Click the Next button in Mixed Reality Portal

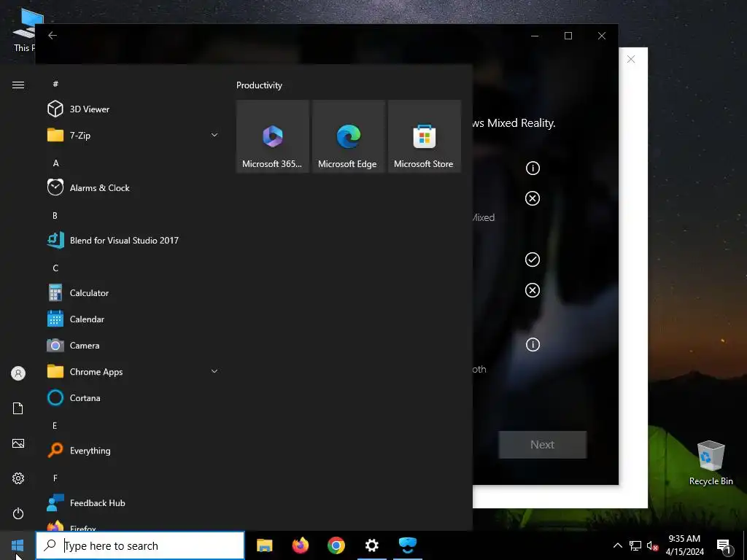pyautogui.click(x=543, y=445)
